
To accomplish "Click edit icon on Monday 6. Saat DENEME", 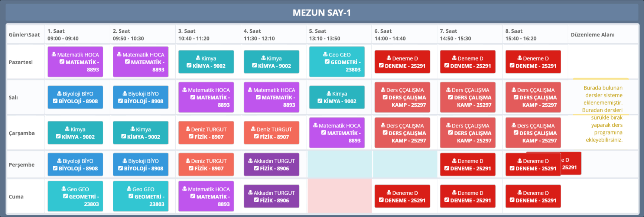I will (x=381, y=66).
